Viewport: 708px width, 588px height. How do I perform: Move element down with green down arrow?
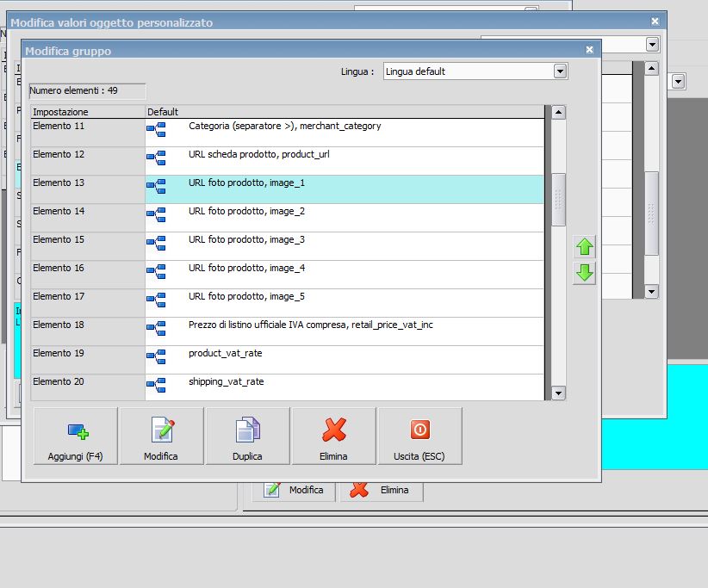(584, 273)
